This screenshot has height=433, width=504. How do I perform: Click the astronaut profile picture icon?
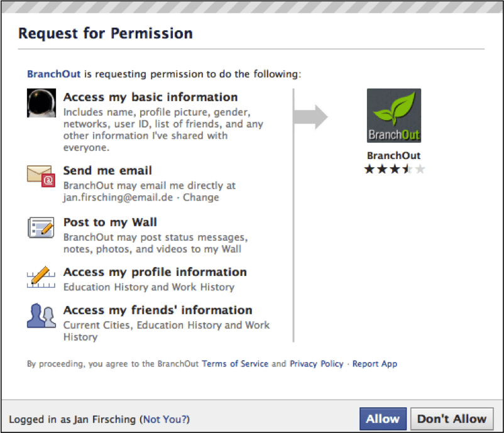[41, 103]
